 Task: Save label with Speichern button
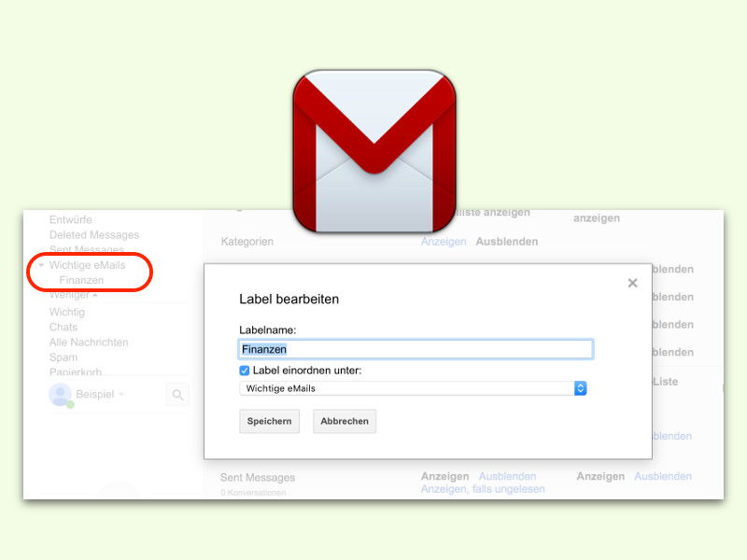click(x=269, y=421)
